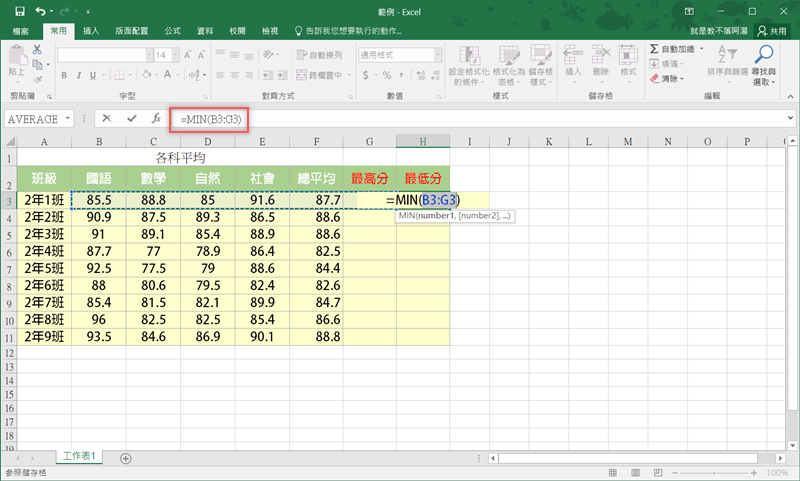800x481 pixels.
Task: Open Insert Function fx dialog
Action: click(x=155, y=118)
